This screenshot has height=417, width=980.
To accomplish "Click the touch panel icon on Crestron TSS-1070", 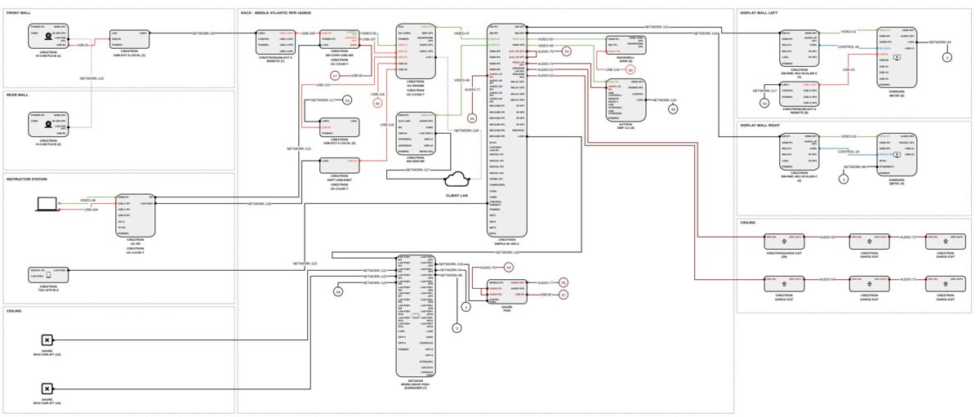I will click(49, 275).
